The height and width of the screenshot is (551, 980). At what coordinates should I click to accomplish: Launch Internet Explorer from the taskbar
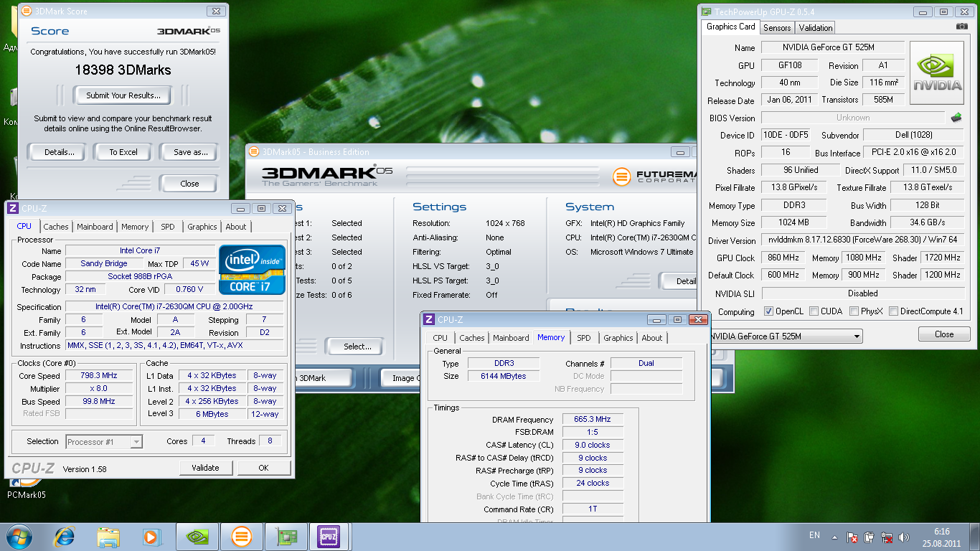tap(65, 537)
